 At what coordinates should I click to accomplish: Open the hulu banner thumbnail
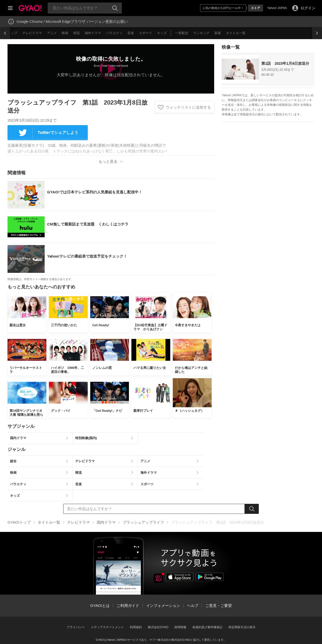[x=26, y=227]
